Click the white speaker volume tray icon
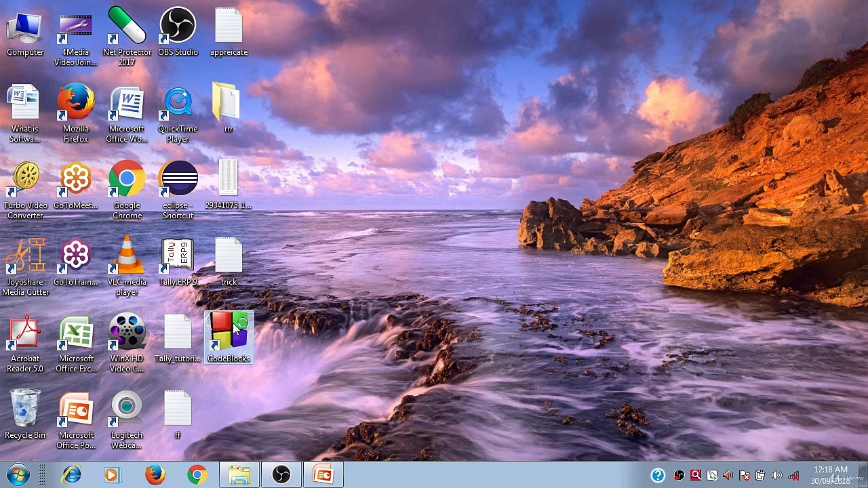This screenshot has width=868, height=488. click(776, 476)
